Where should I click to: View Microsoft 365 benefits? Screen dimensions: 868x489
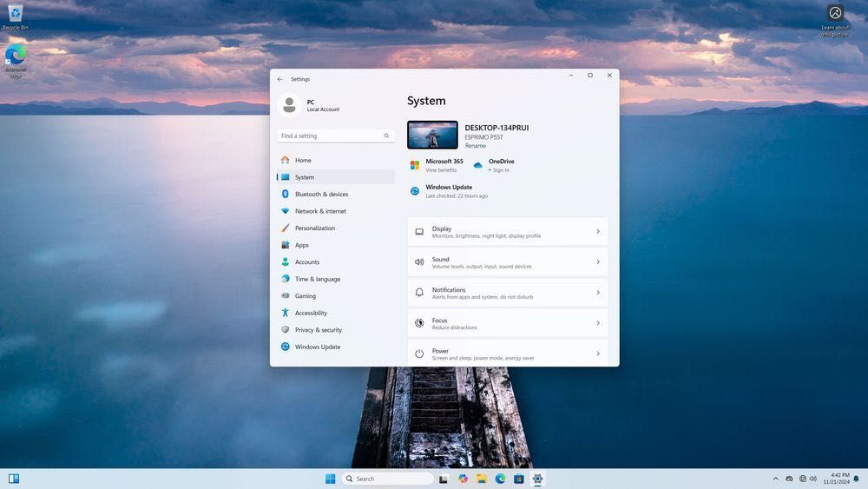coord(437,165)
